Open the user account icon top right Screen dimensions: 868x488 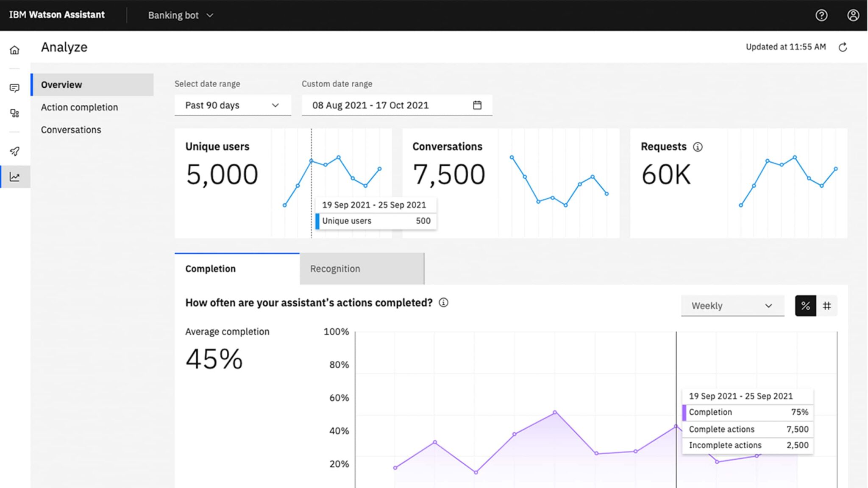pos(853,15)
